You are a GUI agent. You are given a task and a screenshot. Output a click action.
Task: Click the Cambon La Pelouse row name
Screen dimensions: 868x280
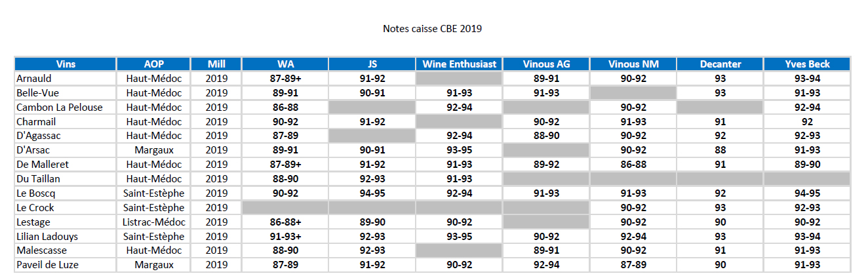(60, 108)
